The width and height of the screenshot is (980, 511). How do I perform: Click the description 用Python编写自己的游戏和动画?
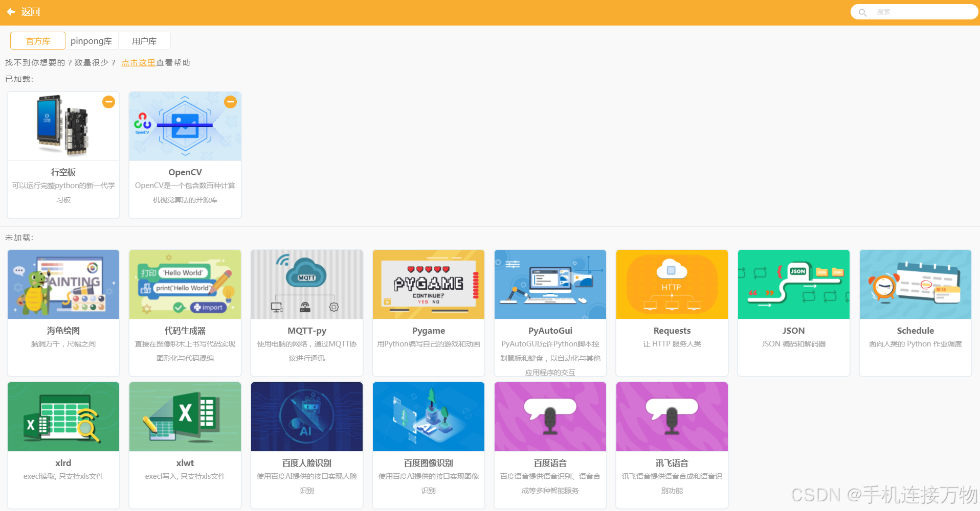coord(429,344)
